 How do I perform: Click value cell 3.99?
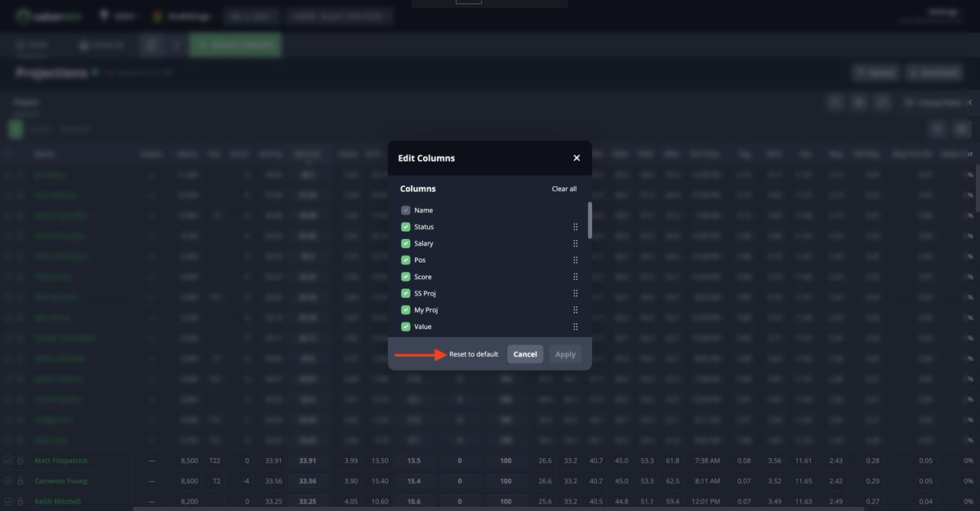[350, 460]
